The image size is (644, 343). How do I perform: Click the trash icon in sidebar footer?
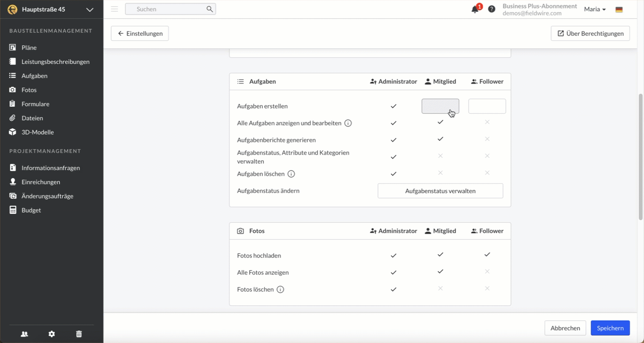[x=79, y=334]
